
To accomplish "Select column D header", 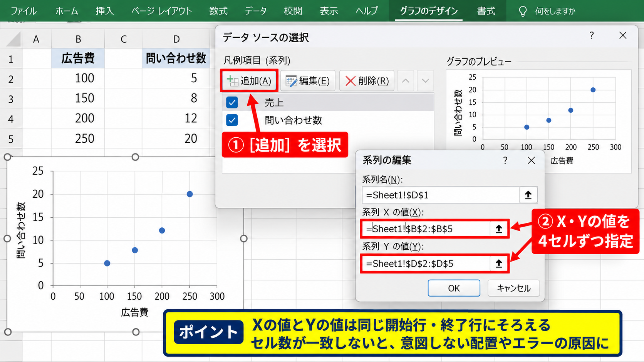I will pyautogui.click(x=176, y=39).
